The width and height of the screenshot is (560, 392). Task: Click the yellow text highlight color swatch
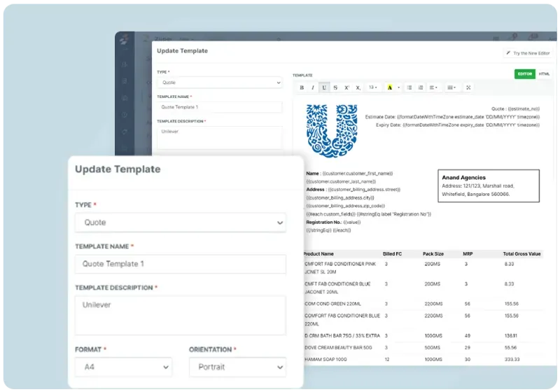coord(390,87)
